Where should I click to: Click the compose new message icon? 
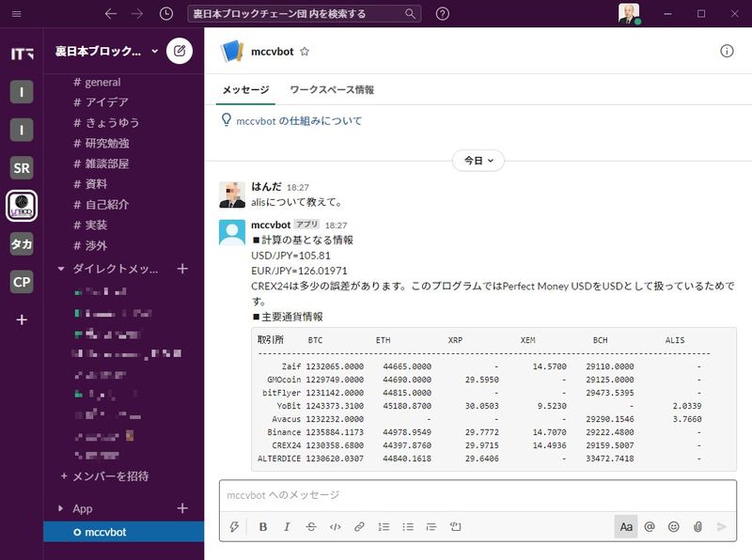(180, 51)
